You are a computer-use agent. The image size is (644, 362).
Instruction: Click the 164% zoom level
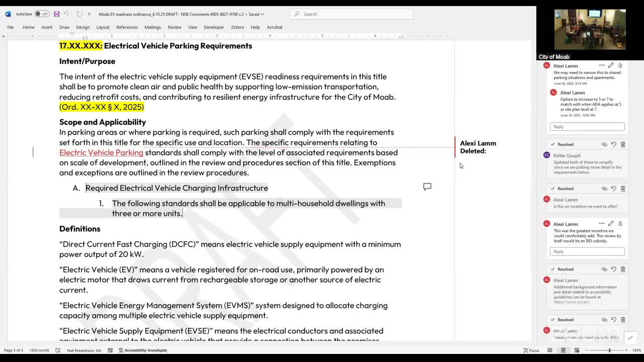point(636,350)
